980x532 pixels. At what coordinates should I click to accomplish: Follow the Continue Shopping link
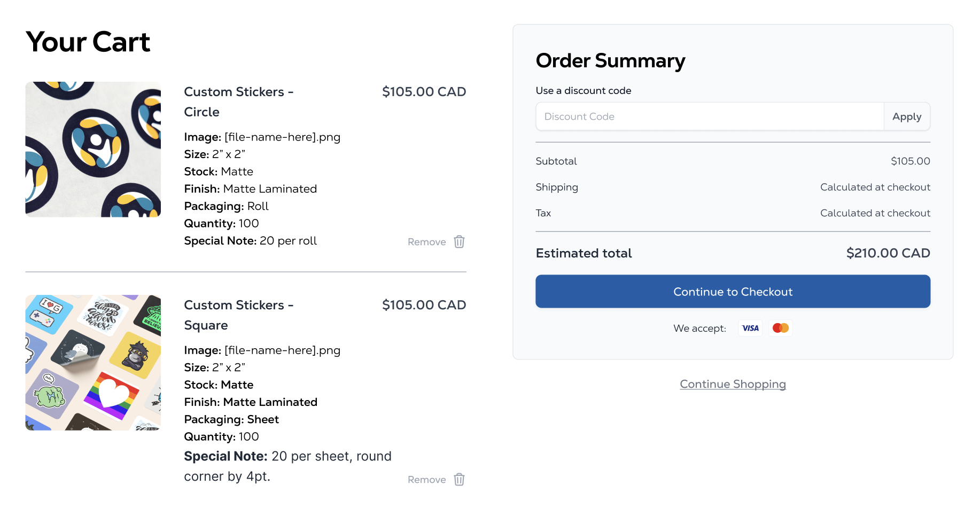pyautogui.click(x=733, y=384)
